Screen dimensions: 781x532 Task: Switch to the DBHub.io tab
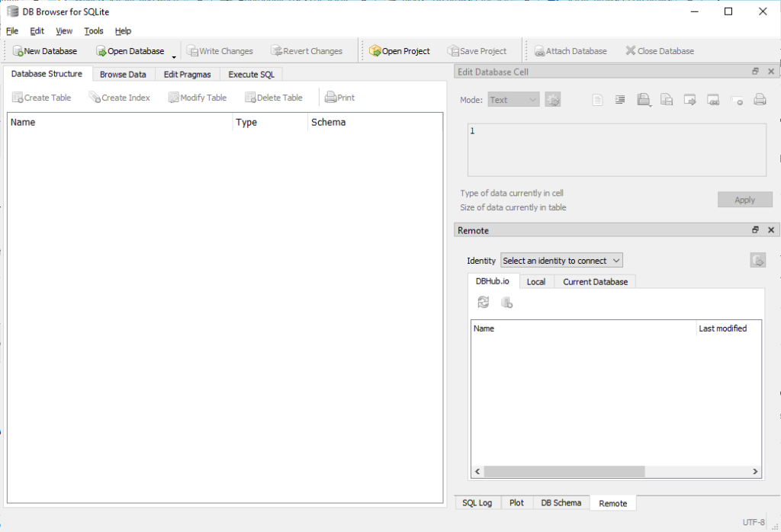pyautogui.click(x=493, y=281)
